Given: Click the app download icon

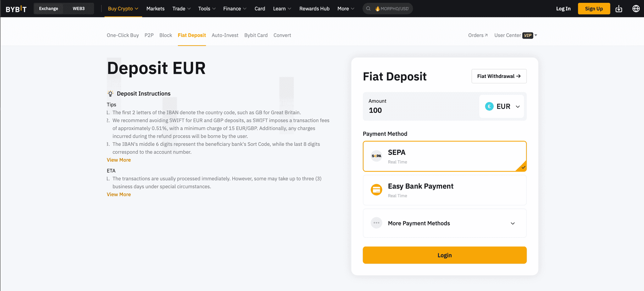Looking at the screenshot, I should pos(619,8).
